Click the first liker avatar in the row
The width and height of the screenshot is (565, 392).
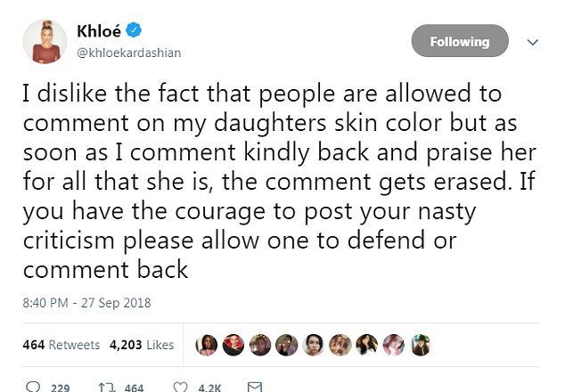pyautogui.click(x=206, y=345)
